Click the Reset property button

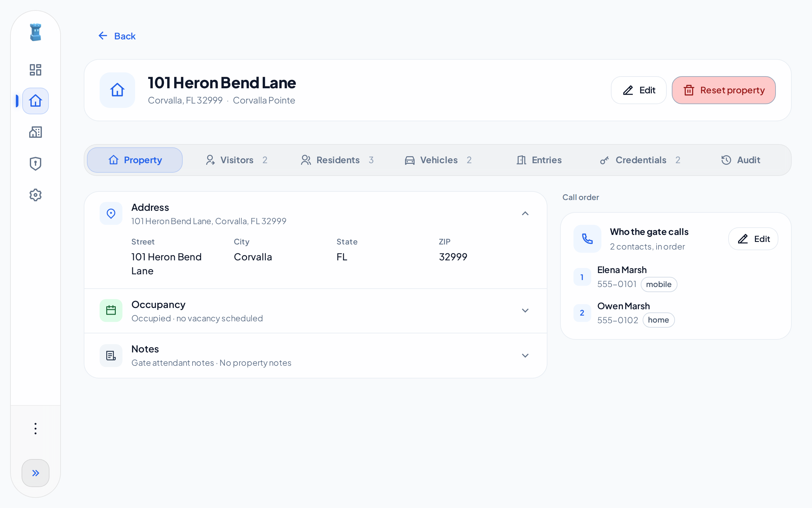(x=724, y=90)
